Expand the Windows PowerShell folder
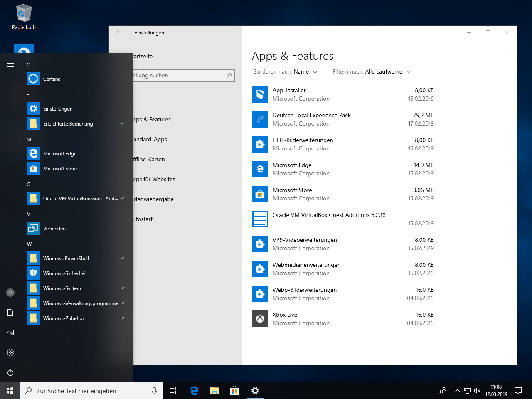The image size is (532, 399). pos(122,259)
